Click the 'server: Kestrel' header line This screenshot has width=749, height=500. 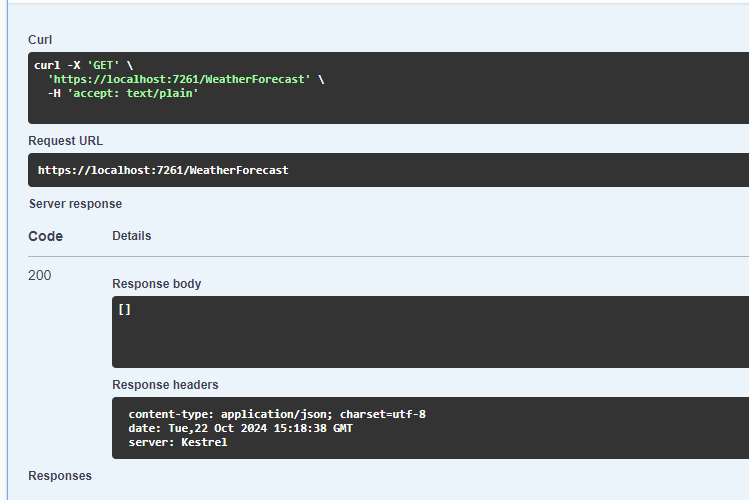(177, 442)
